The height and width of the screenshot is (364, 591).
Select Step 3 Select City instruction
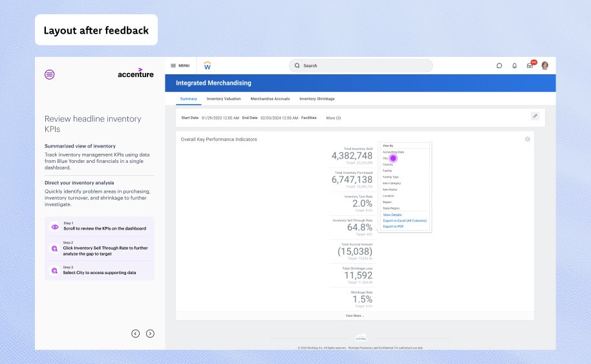99,270
